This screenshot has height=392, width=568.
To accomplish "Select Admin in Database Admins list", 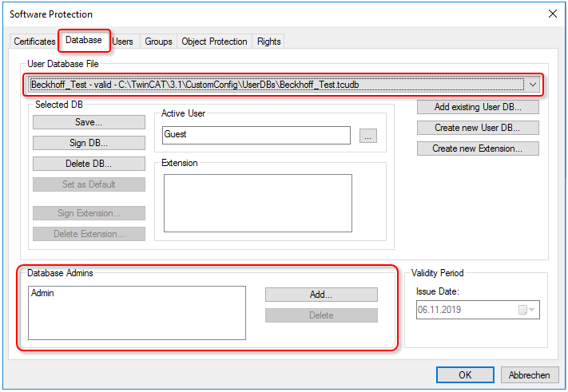I will pyautogui.click(x=42, y=293).
